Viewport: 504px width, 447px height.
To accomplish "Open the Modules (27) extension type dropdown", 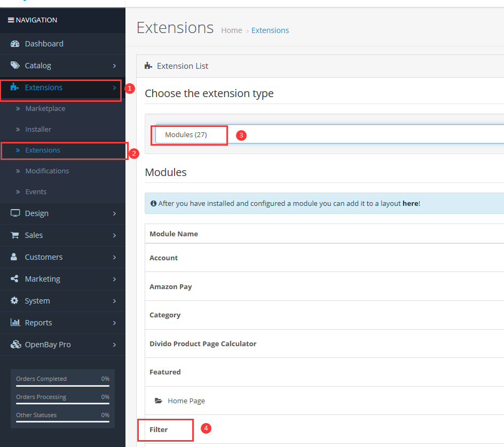I will click(329, 134).
